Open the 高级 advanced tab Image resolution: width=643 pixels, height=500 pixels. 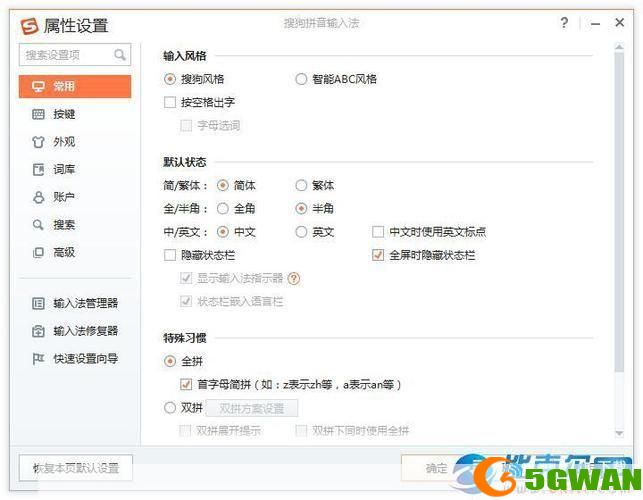(x=75, y=252)
